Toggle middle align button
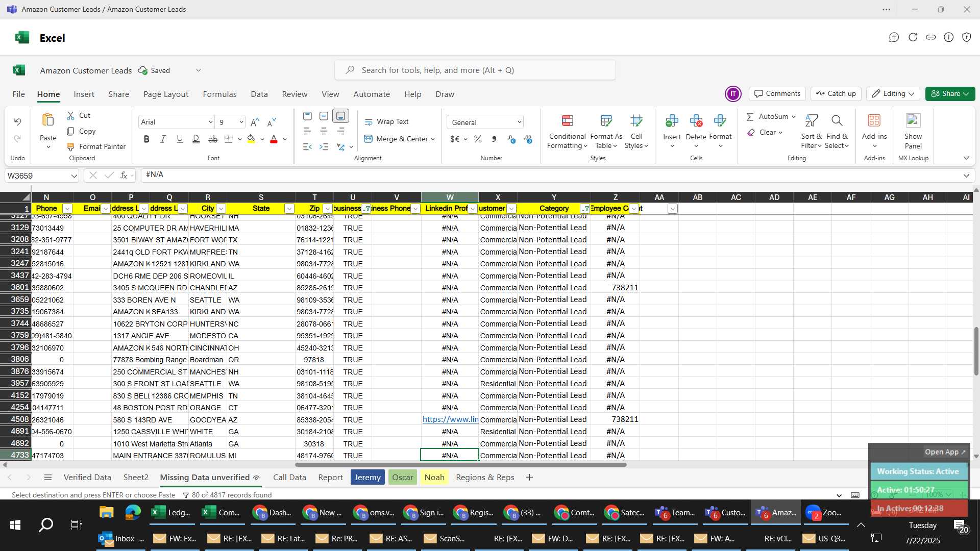Screen dimensions: 980x551 point(324,116)
